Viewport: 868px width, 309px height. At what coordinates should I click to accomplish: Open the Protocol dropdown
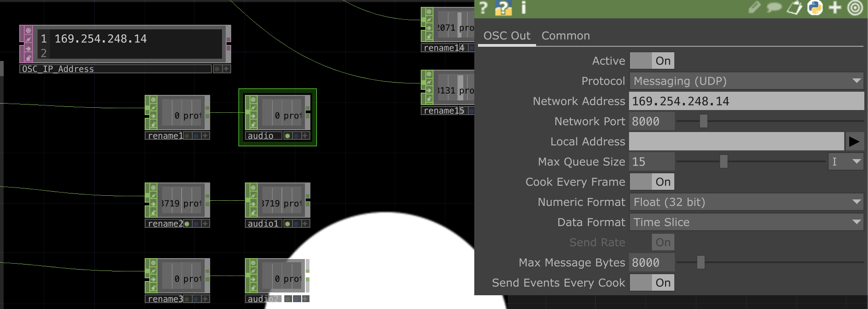(x=746, y=81)
